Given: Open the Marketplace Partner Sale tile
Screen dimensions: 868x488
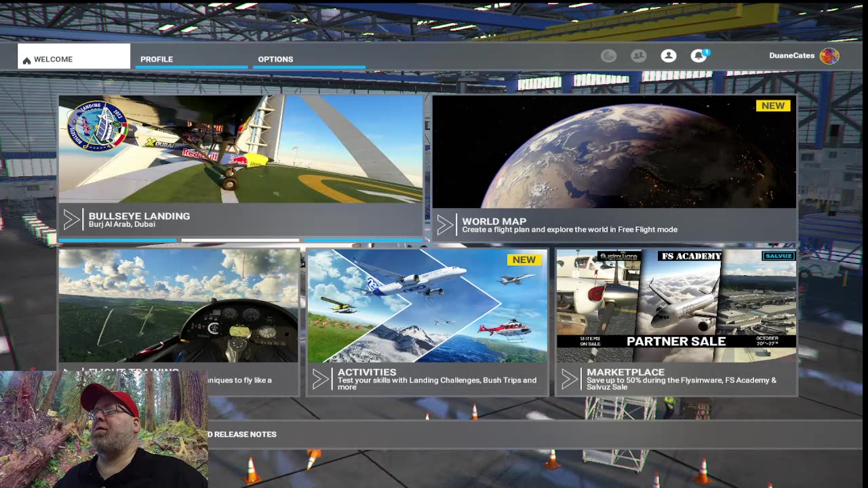Looking at the screenshot, I should pos(676,322).
